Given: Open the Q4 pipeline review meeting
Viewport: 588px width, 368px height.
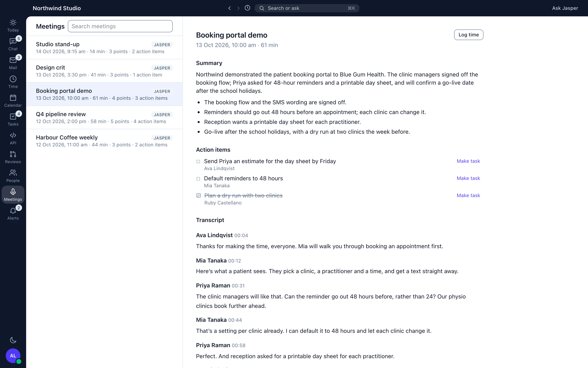Looking at the screenshot, I should tap(104, 118).
